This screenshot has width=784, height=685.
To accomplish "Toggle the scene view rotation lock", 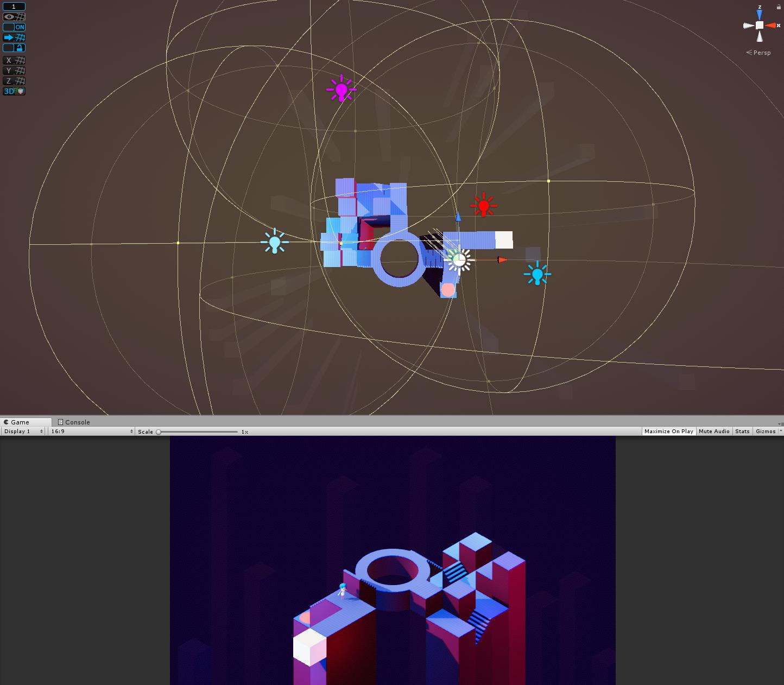I will click(x=779, y=7).
